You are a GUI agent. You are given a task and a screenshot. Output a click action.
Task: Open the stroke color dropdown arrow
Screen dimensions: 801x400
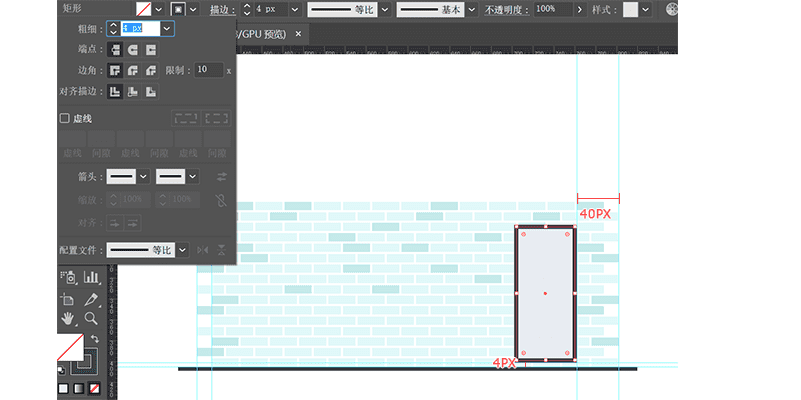(193, 9)
